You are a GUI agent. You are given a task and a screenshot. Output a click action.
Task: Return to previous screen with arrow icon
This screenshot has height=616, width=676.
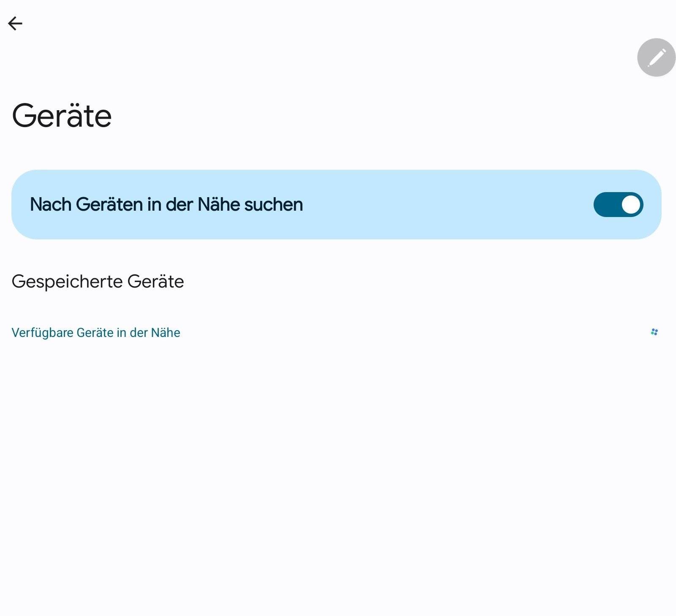[15, 23]
